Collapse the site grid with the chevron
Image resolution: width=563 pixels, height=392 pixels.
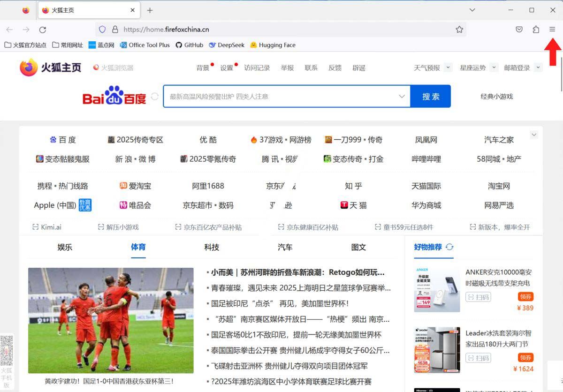point(534,135)
